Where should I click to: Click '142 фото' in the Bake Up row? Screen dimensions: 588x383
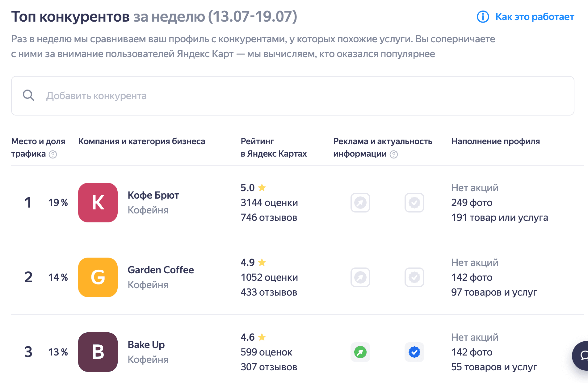(472, 352)
